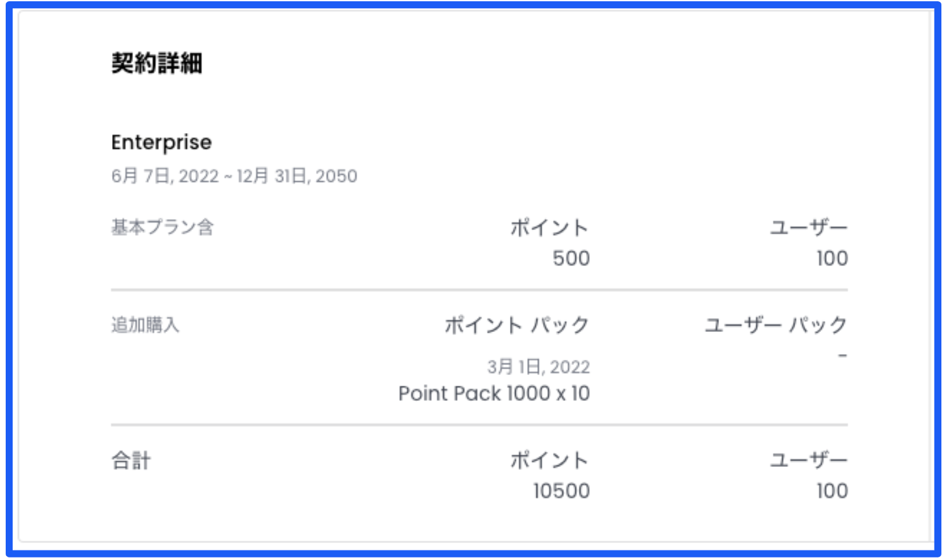The width and height of the screenshot is (949, 560).
Task: Click the ユーザー パック column header
Action: pyautogui.click(x=776, y=325)
